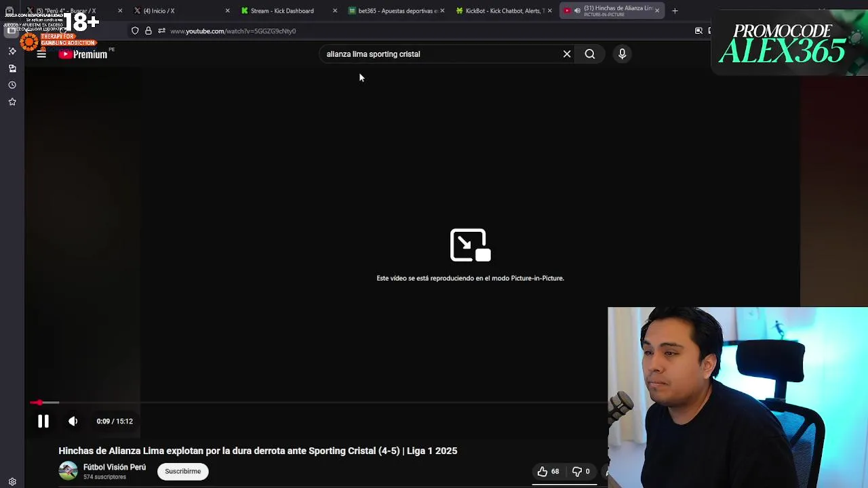Viewport: 868px width, 488px height.
Task: Go to YouTube Premium home logo
Action: (83, 54)
